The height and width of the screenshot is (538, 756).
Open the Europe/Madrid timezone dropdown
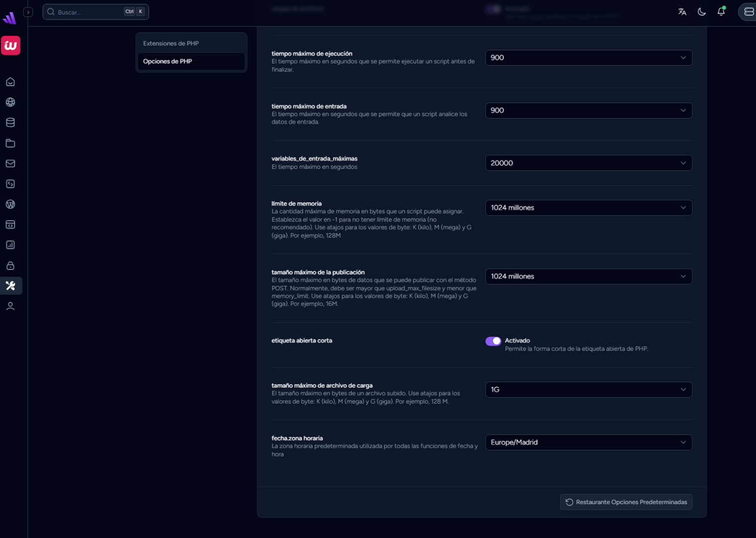coord(588,442)
